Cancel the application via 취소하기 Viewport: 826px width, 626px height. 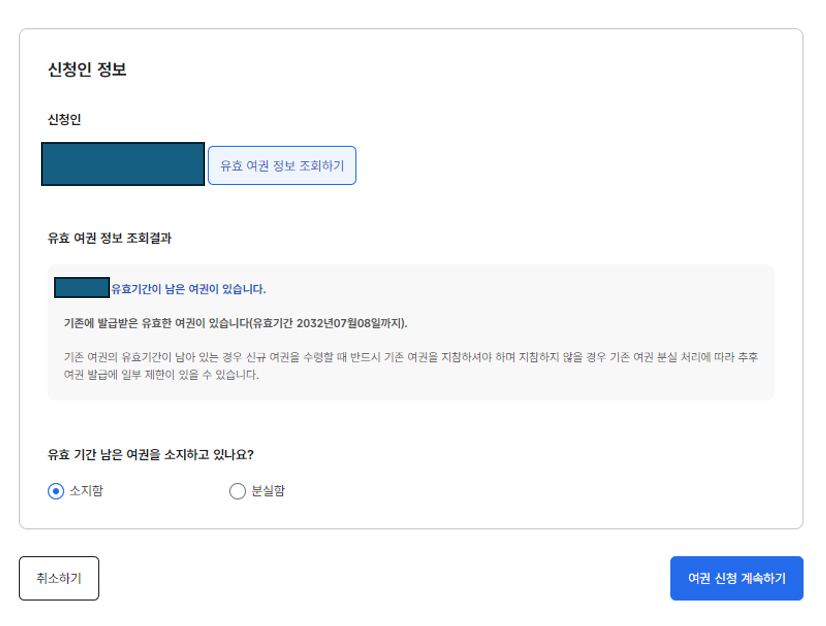pyautogui.click(x=58, y=577)
